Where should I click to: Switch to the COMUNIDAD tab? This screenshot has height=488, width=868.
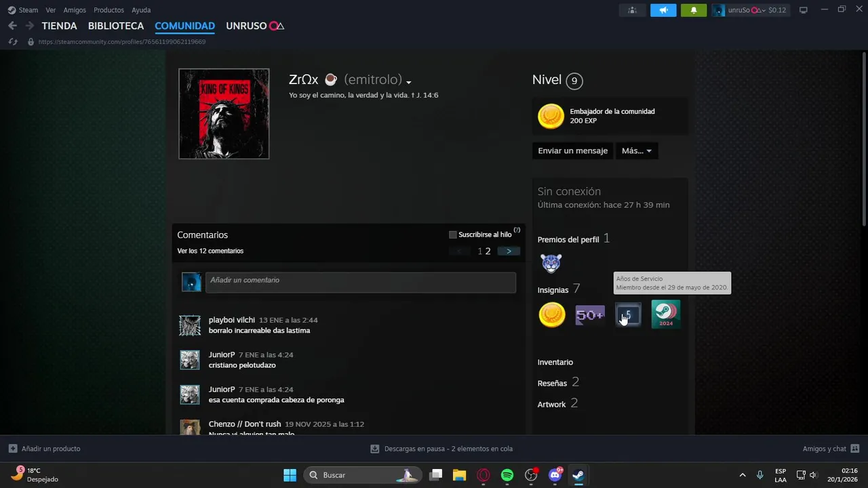[184, 26]
